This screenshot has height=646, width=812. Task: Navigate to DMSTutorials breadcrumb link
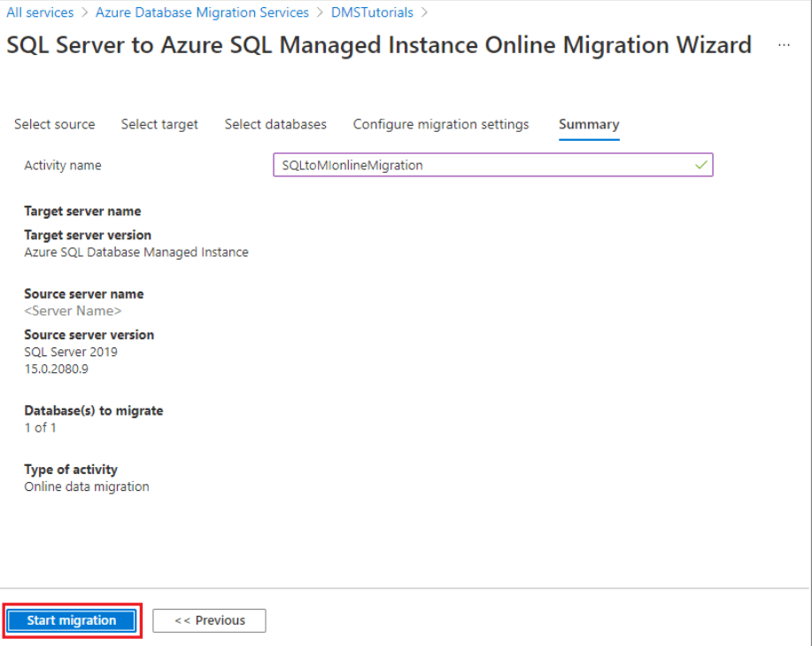(372, 12)
